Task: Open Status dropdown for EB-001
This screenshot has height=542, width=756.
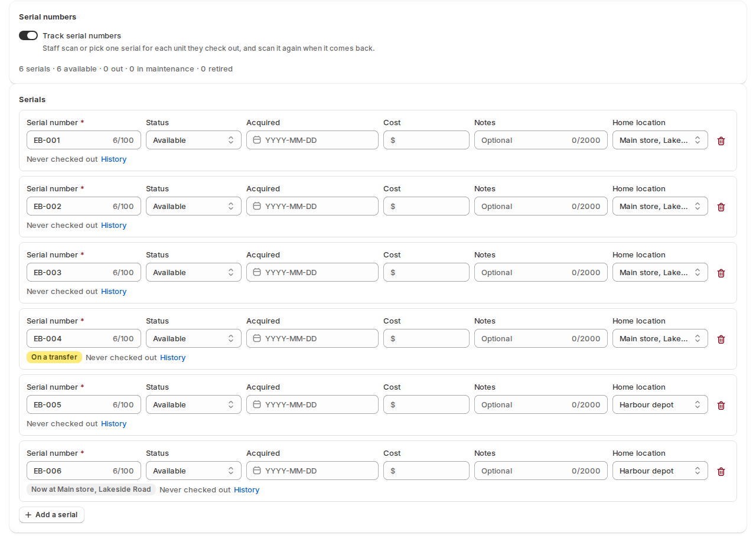Action: (x=194, y=140)
